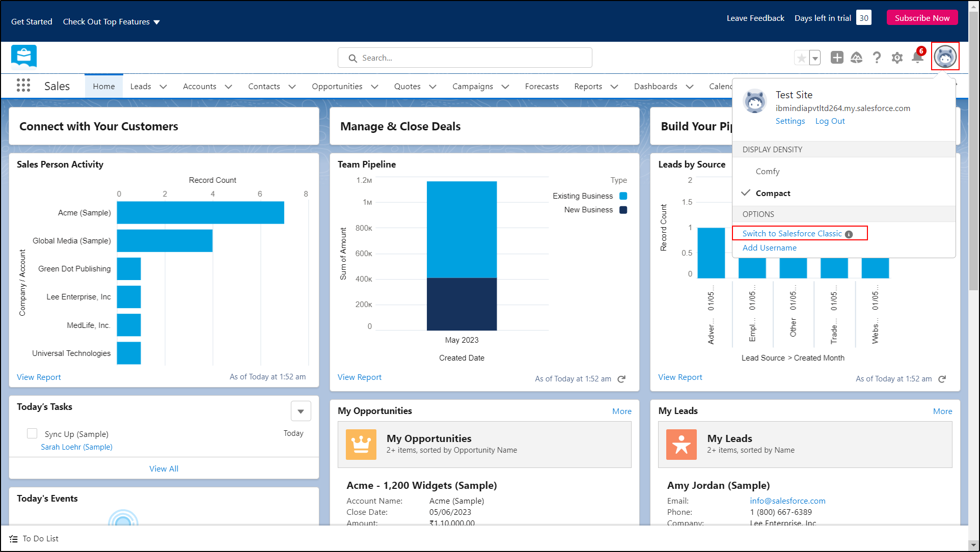980x552 pixels.
Task: Open the Forecasts tab
Action: [542, 87]
